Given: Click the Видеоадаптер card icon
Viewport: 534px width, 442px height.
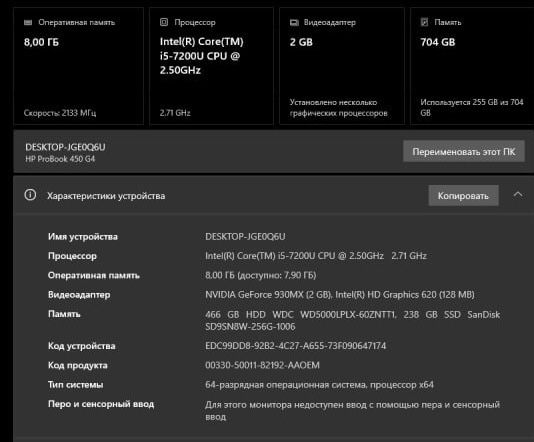Looking at the screenshot, I should (x=294, y=22).
